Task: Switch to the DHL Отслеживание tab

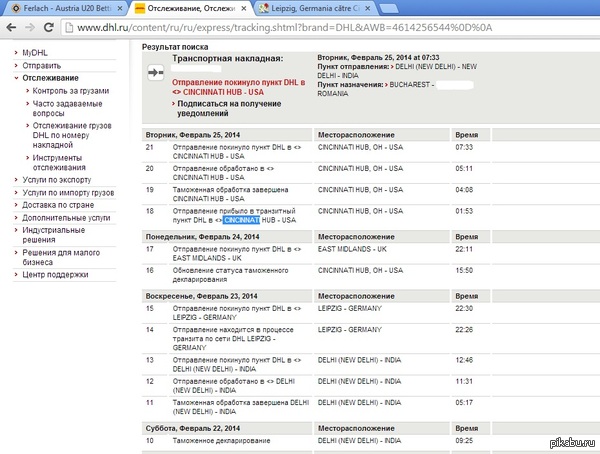Action: point(191,8)
